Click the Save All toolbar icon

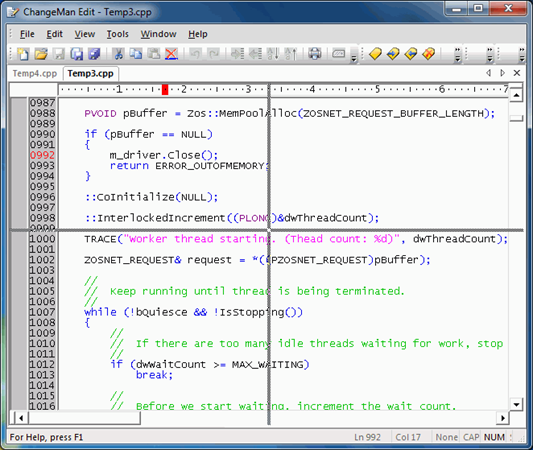pos(77,54)
